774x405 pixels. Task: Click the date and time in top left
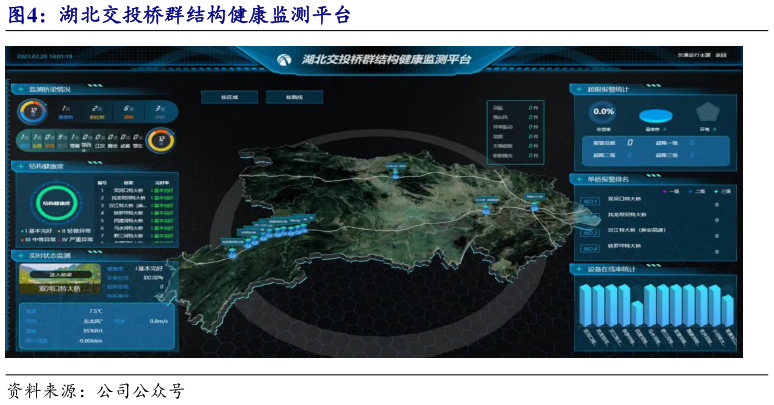point(44,56)
